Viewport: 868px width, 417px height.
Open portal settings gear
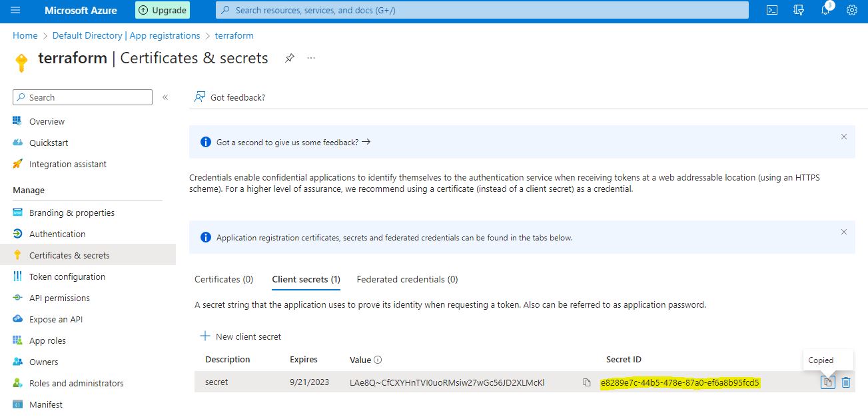[x=851, y=10]
